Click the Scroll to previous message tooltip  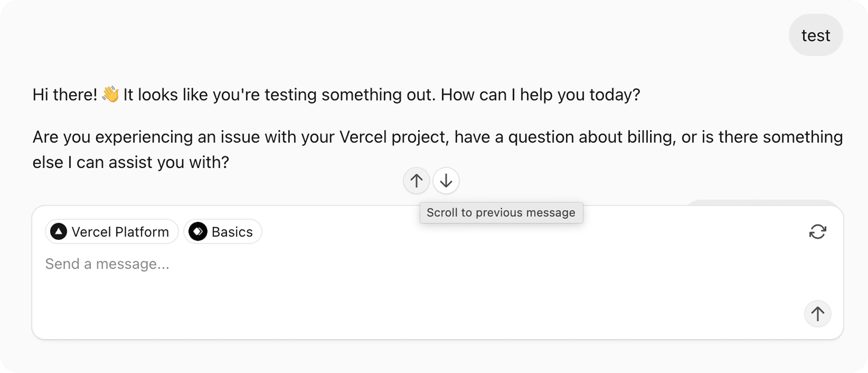point(501,212)
